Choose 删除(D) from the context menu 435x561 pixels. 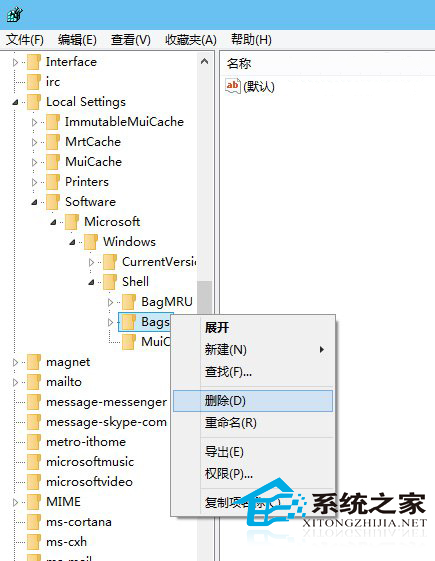253,401
